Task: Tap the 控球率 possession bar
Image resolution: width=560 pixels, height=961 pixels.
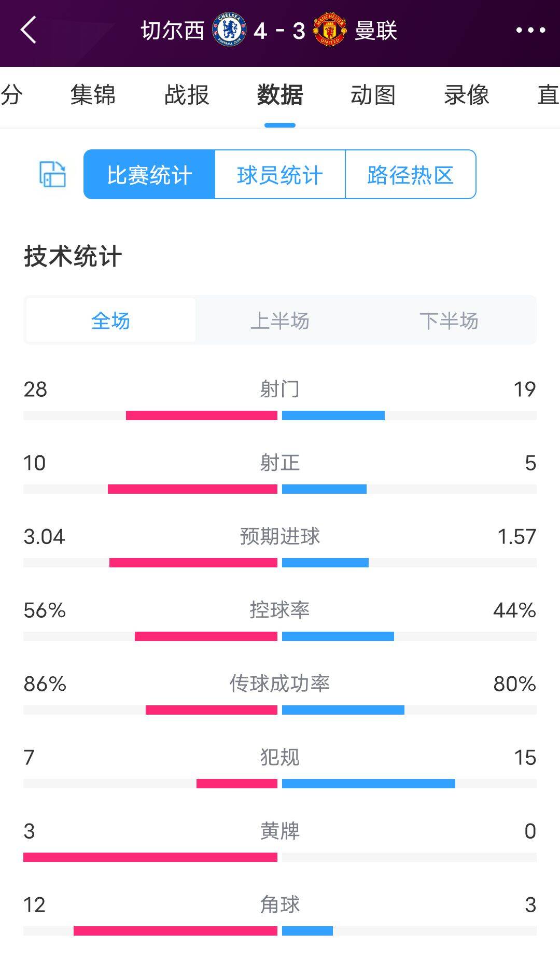Action: (280, 636)
